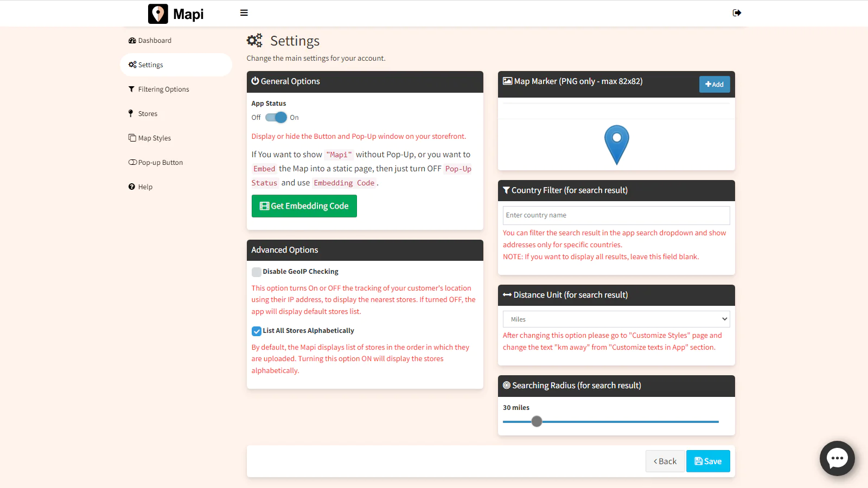This screenshot has height=488, width=868.
Task: Open Pop-up Button settings
Action: [176, 163]
